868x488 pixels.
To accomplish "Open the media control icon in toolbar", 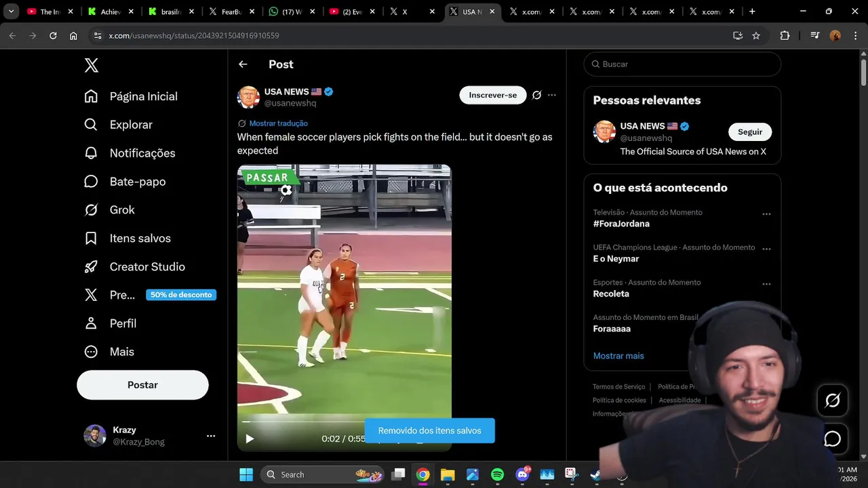I will [x=815, y=35].
